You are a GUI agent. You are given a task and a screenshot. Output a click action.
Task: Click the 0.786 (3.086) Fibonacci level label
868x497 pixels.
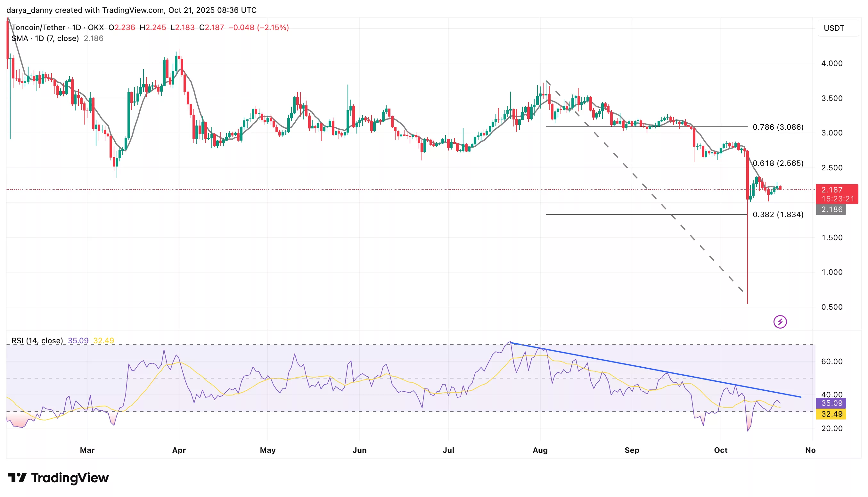[x=778, y=127]
